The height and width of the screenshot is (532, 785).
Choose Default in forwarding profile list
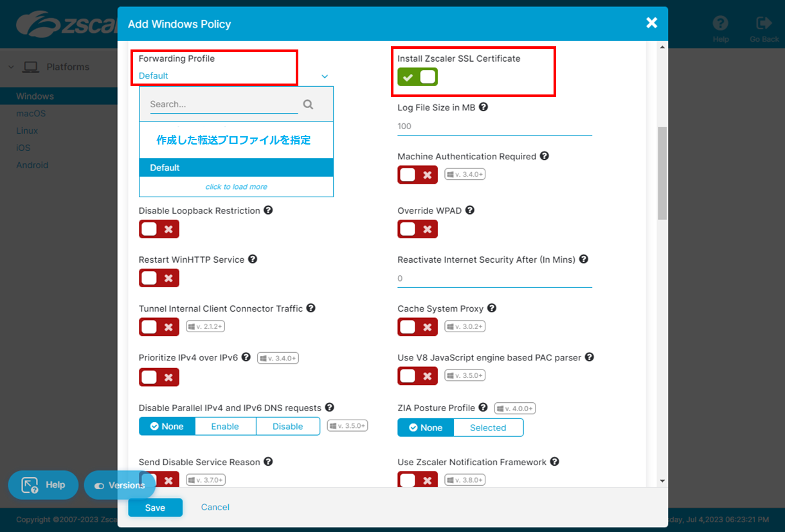pyautogui.click(x=236, y=168)
